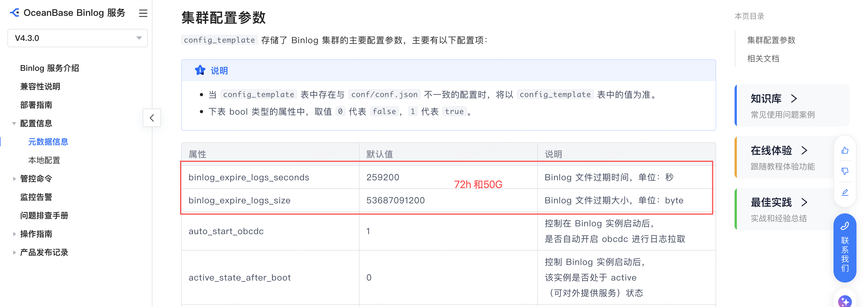Expand the 产品发布记录 section
The width and height of the screenshot is (868, 307).
click(14, 252)
